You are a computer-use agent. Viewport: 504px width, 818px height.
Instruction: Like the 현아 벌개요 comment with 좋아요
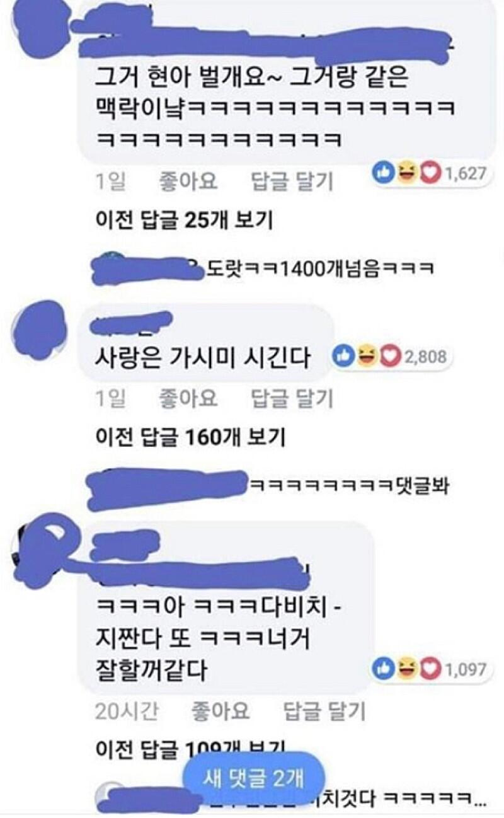186,182
